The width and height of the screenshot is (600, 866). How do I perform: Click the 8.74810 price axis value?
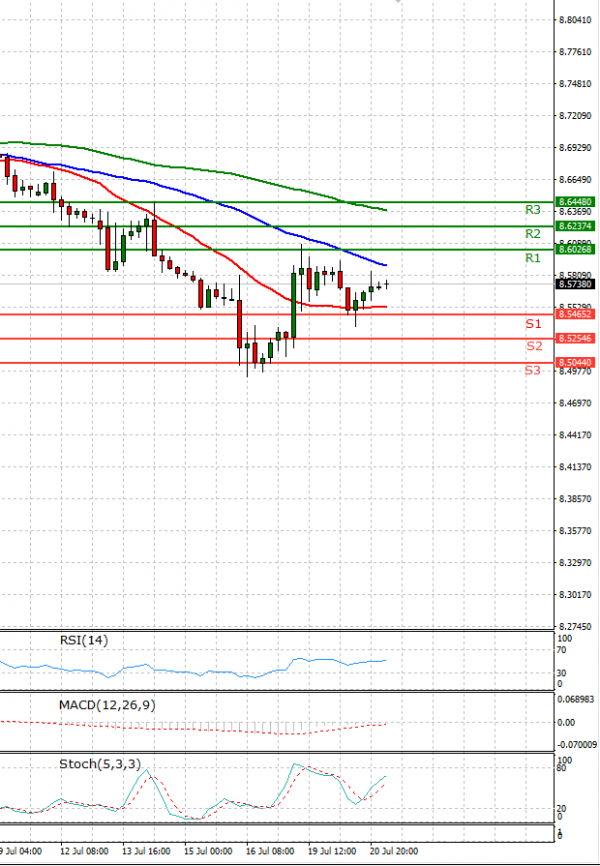(x=575, y=84)
